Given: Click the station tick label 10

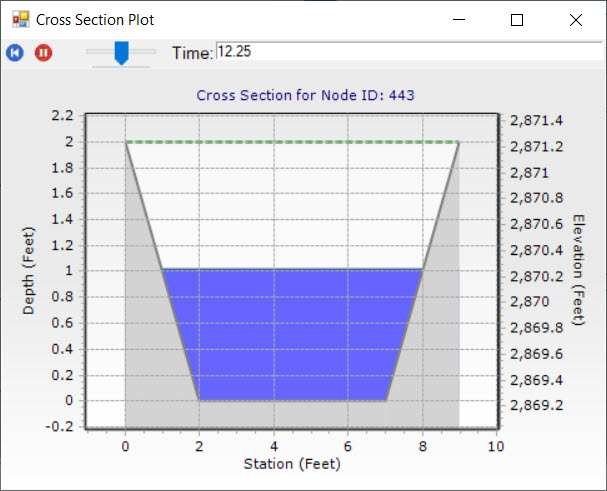Looking at the screenshot, I should coord(496,446).
